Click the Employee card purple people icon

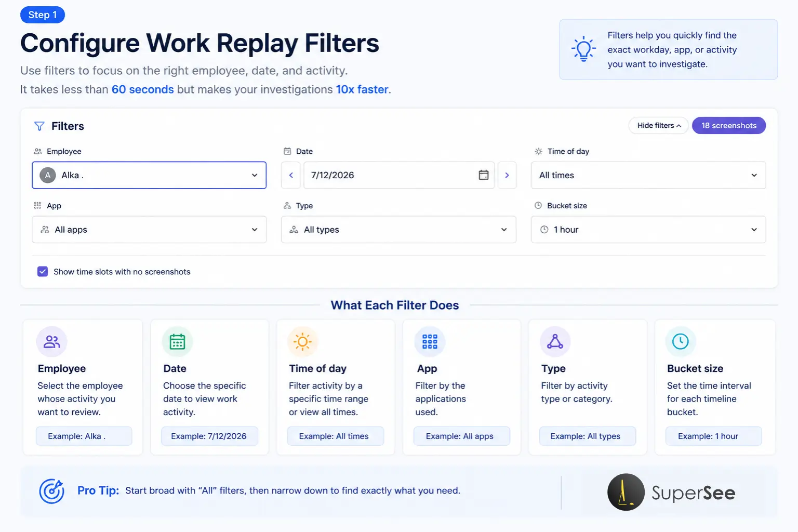click(x=52, y=341)
